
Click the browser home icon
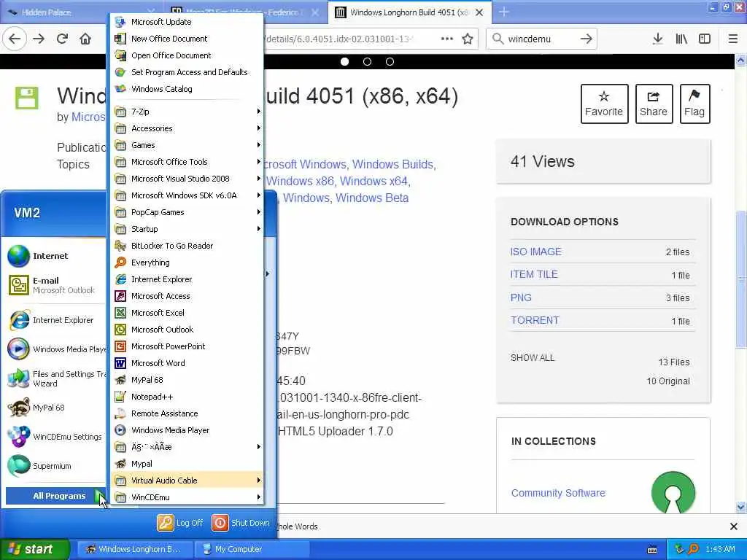(85, 39)
